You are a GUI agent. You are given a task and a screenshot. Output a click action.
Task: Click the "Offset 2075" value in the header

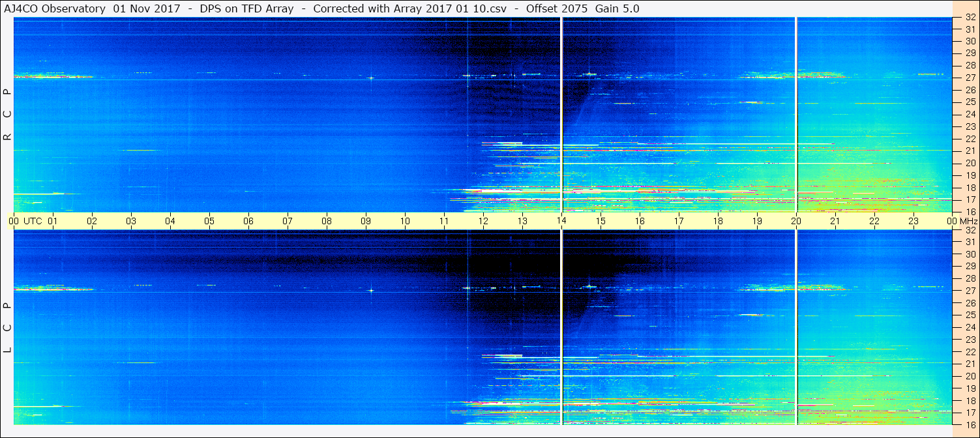tap(556, 8)
